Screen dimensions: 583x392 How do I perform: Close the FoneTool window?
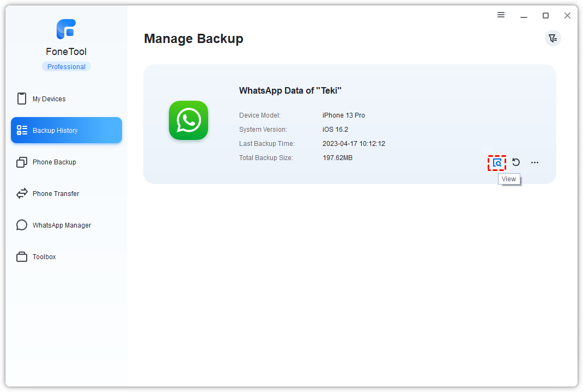(567, 16)
